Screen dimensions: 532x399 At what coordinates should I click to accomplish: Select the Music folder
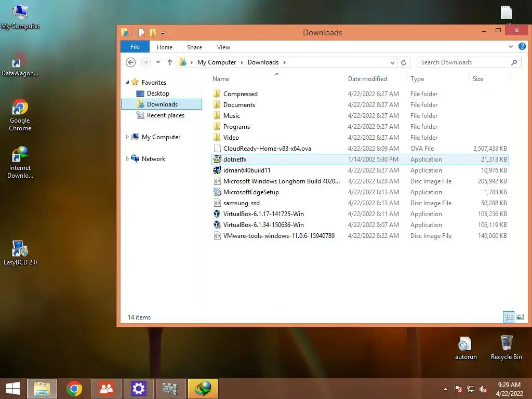[x=360, y=116]
